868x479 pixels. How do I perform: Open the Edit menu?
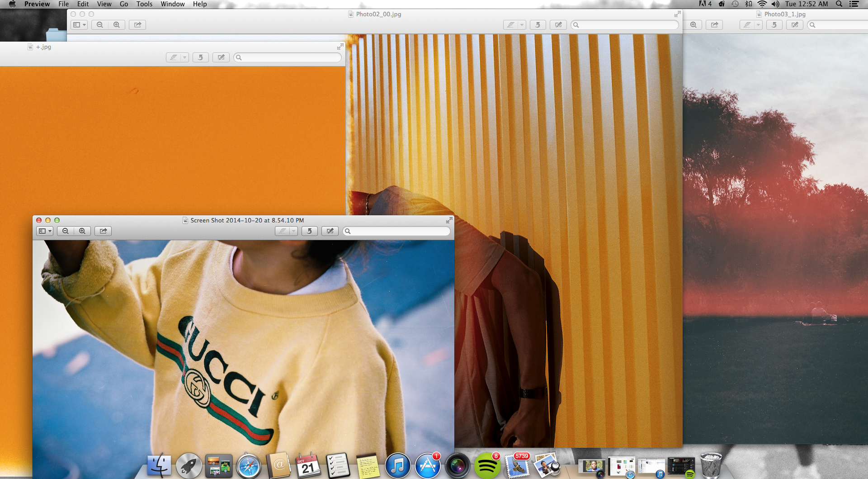(83, 4)
